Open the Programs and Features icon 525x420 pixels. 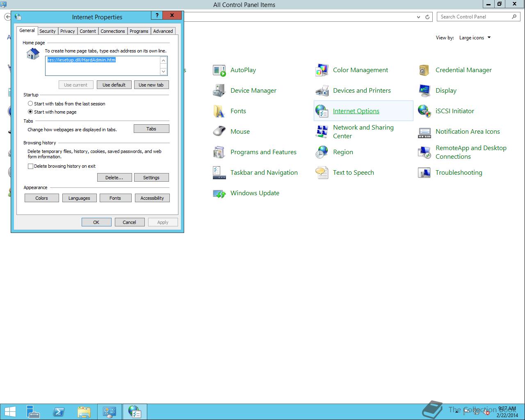pyautogui.click(x=219, y=152)
